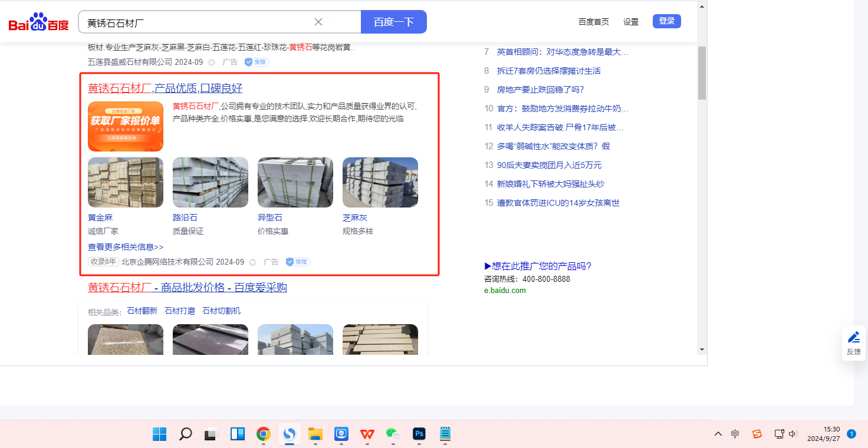Screen dimensions: 868x448
Task: Open the 反馈 feedback icon
Action: click(853, 342)
